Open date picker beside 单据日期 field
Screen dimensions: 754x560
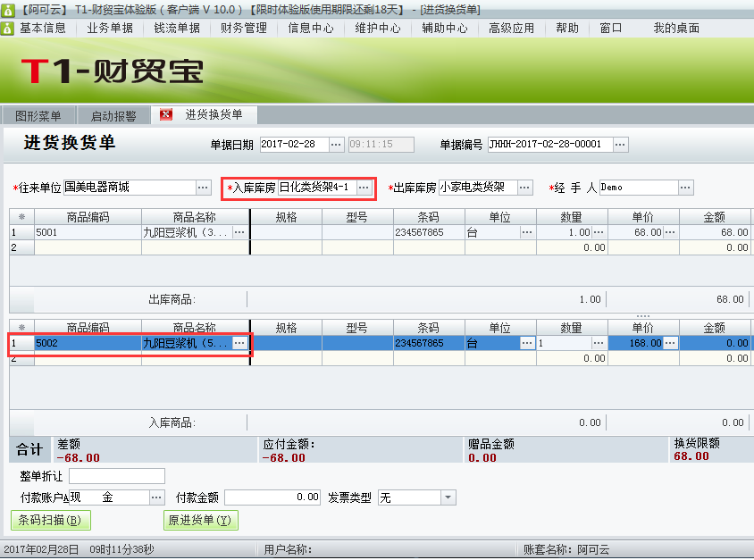point(337,144)
